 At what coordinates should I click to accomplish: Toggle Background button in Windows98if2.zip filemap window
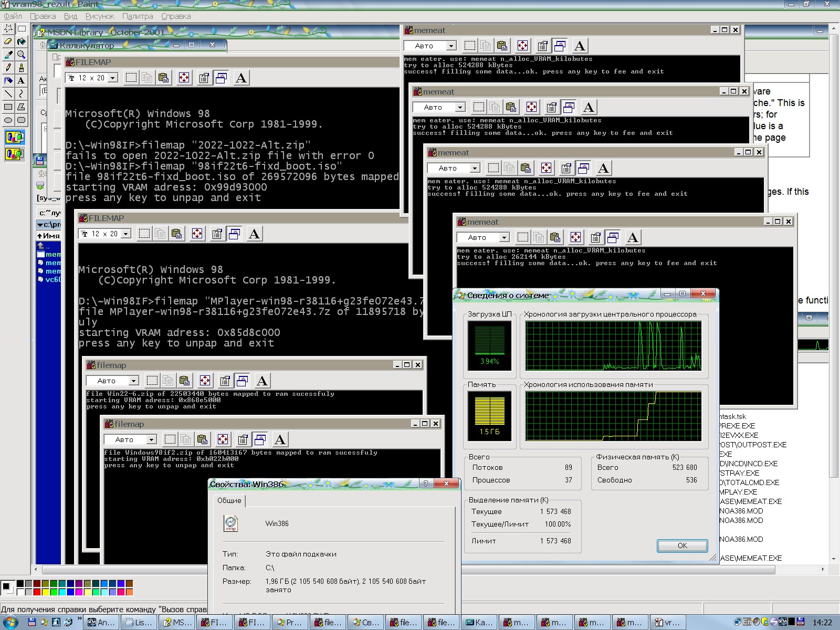[x=260, y=439]
